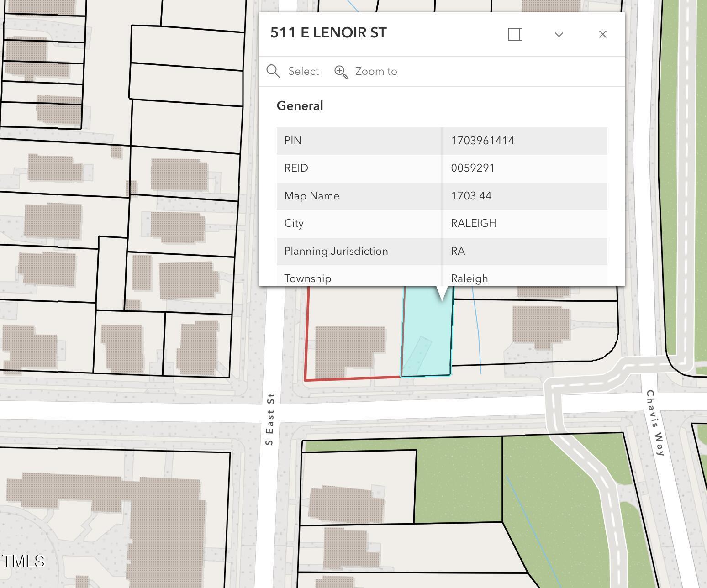Click the General section heading
This screenshot has width=707, height=588.
(300, 106)
